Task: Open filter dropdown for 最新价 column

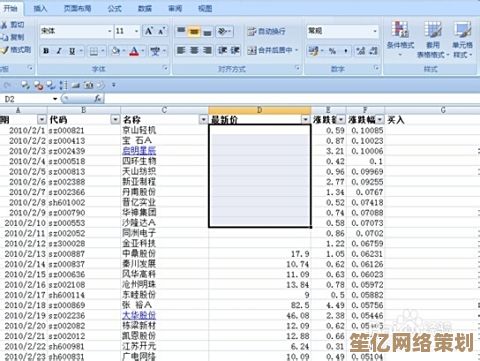Action: pyautogui.click(x=306, y=120)
